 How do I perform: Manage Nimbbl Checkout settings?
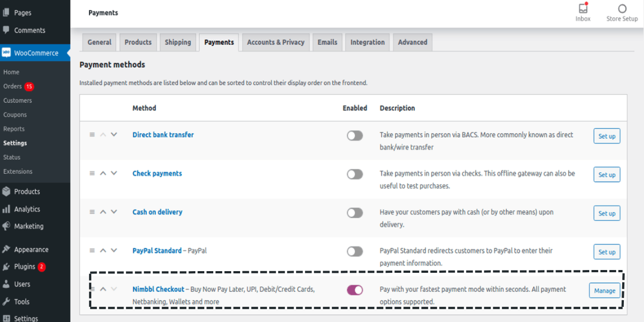click(x=605, y=291)
